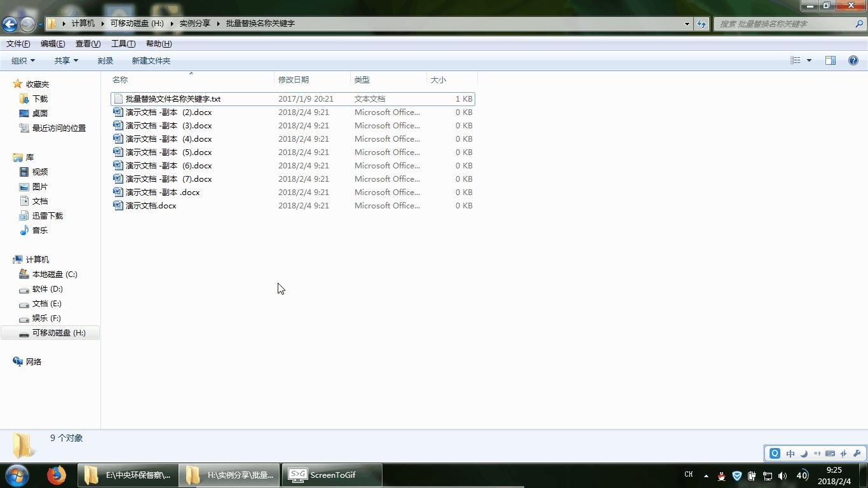Open the 图片 library
Screen dimensions: 868x488
click(x=40, y=186)
